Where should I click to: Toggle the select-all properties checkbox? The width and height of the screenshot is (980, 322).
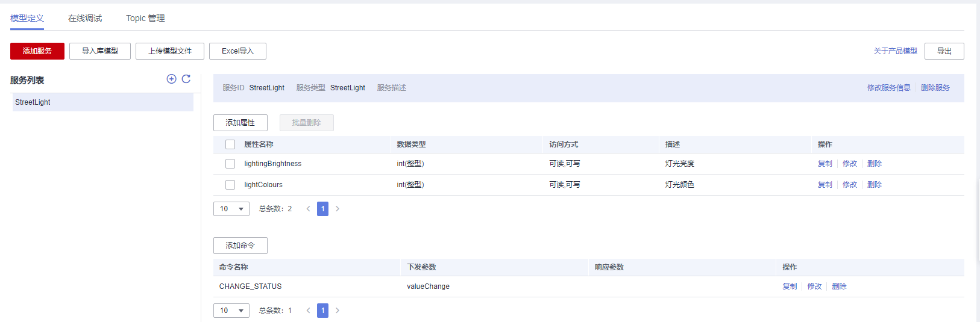coord(230,144)
